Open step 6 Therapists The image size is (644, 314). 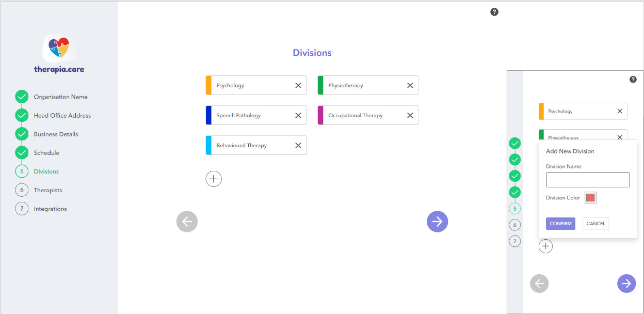47,190
